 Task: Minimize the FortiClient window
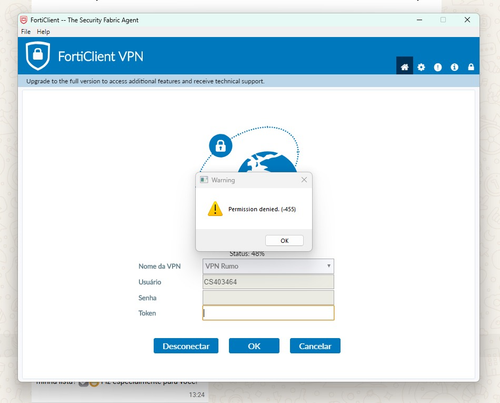[x=419, y=20]
